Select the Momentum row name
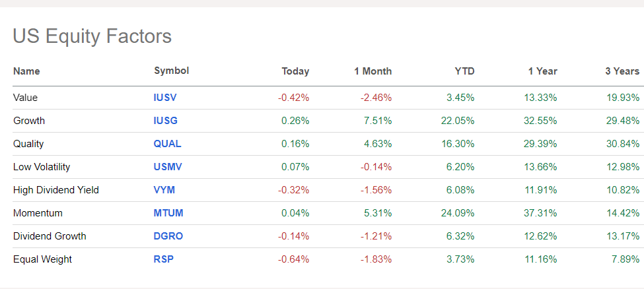Image resolution: width=644 pixels, height=289 pixels. tap(37, 213)
